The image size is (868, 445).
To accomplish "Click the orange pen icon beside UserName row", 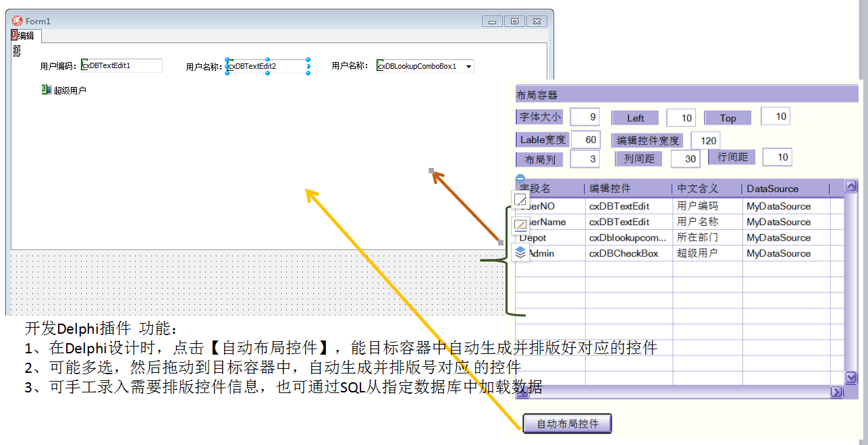I will 520,226.
